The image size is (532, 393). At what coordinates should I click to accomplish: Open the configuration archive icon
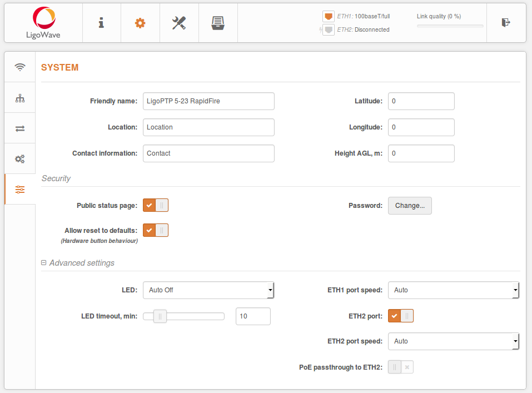(218, 23)
